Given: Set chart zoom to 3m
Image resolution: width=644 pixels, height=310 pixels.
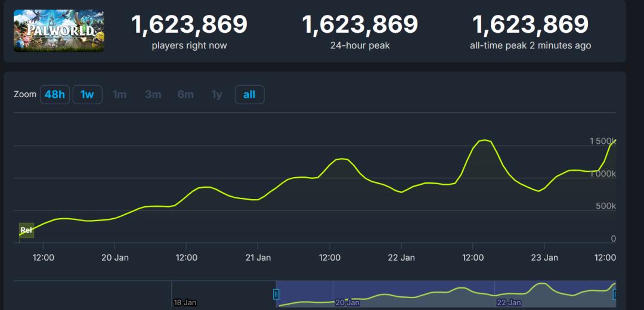Looking at the screenshot, I should pos(153,94).
